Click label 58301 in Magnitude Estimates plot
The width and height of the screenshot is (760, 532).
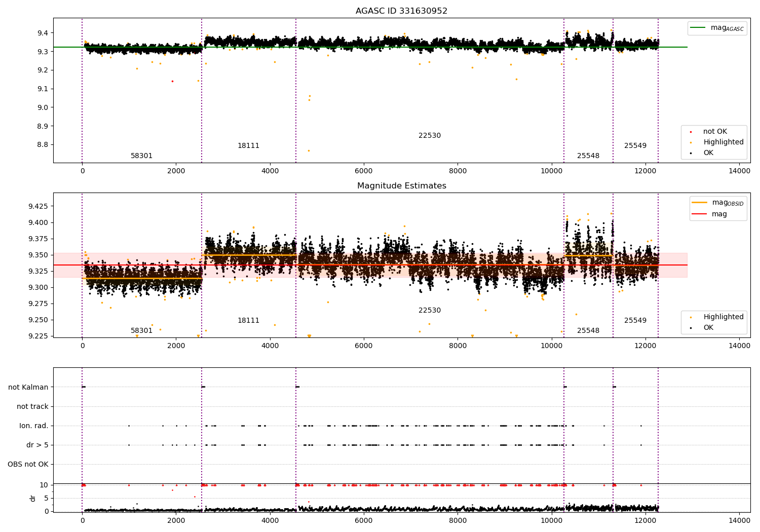(x=141, y=331)
